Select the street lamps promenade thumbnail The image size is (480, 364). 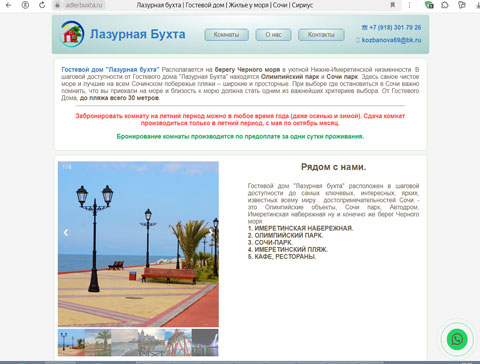tap(71, 342)
